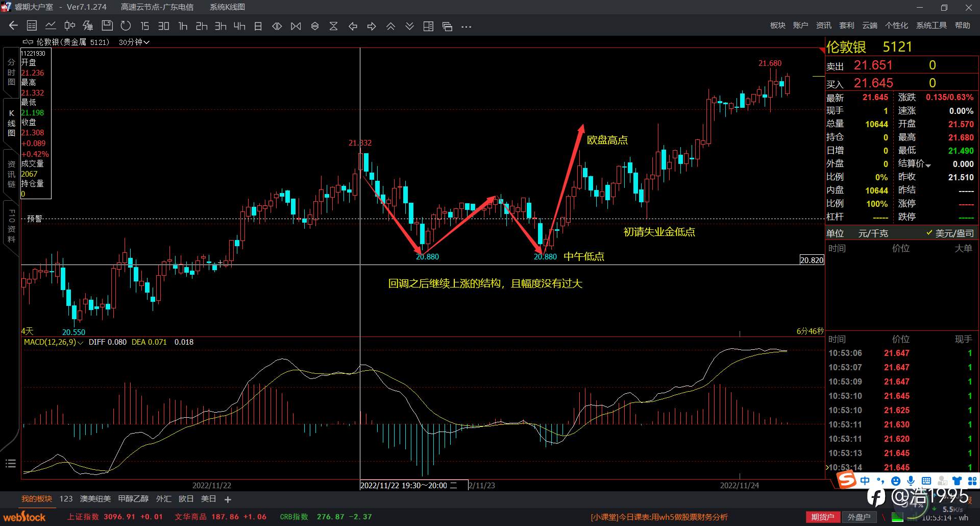Open the more options ellipsis
The image size is (980, 526).
click(x=467, y=27)
